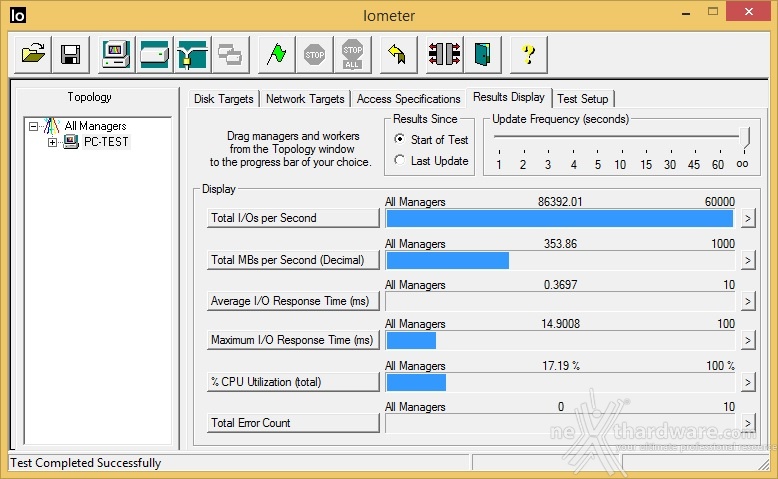Open chart arrow for Maximum I/O Response Time
This screenshot has height=479, width=778.
[748, 341]
